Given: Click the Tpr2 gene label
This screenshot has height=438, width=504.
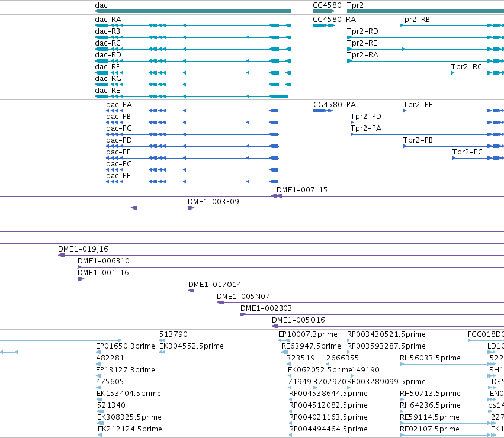Looking at the screenshot, I should pos(355,5).
